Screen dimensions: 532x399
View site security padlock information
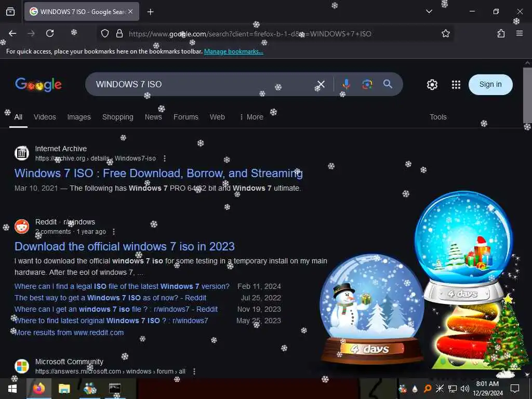tap(119, 33)
